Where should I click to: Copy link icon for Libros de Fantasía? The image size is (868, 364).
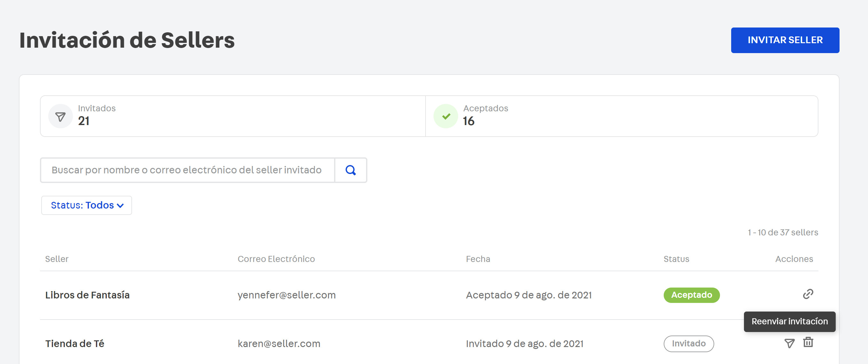coord(808,294)
